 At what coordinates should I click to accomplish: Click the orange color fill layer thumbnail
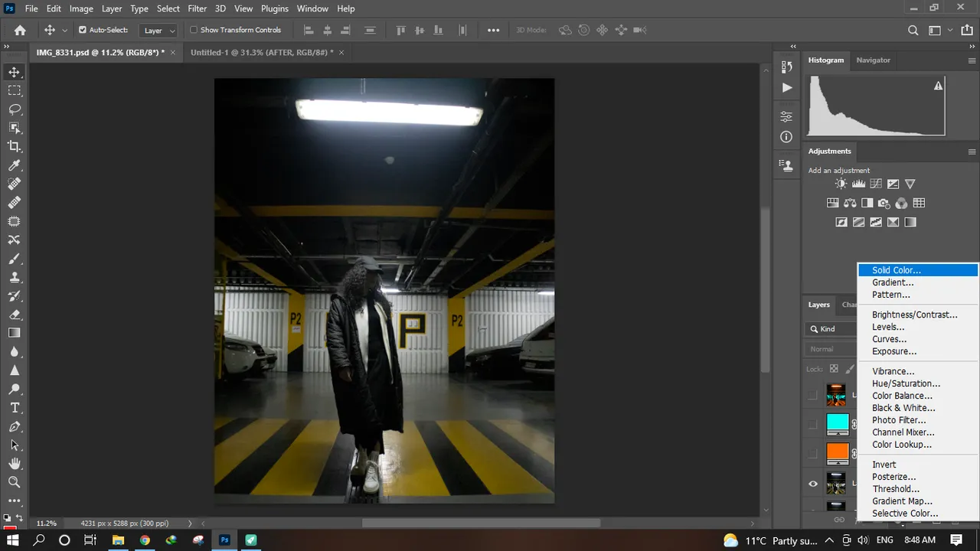click(838, 453)
